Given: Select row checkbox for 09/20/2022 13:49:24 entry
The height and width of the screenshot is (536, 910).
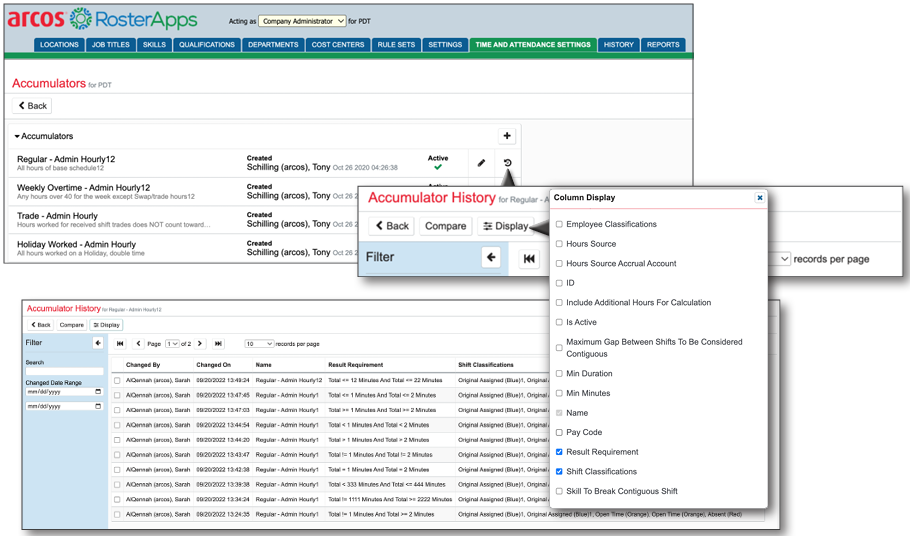Looking at the screenshot, I should coord(117,381).
